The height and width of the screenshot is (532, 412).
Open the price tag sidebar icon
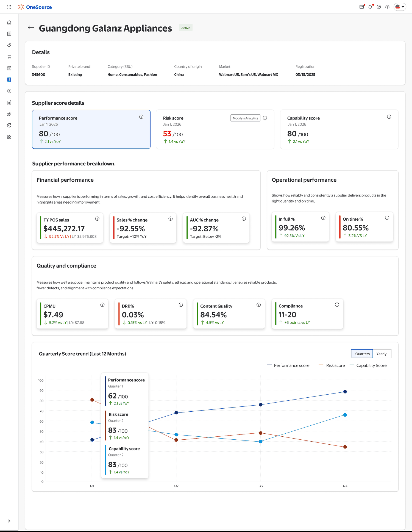[x=9, y=45]
